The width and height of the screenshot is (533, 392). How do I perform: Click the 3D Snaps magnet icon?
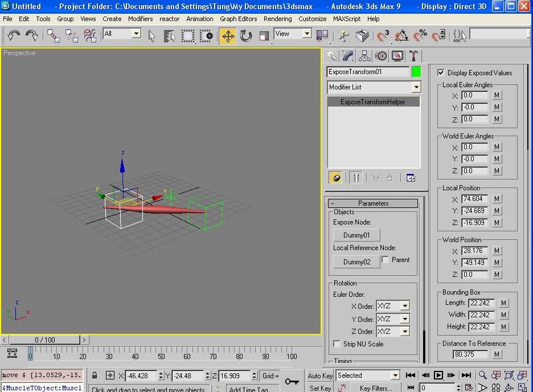pos(383,35)
